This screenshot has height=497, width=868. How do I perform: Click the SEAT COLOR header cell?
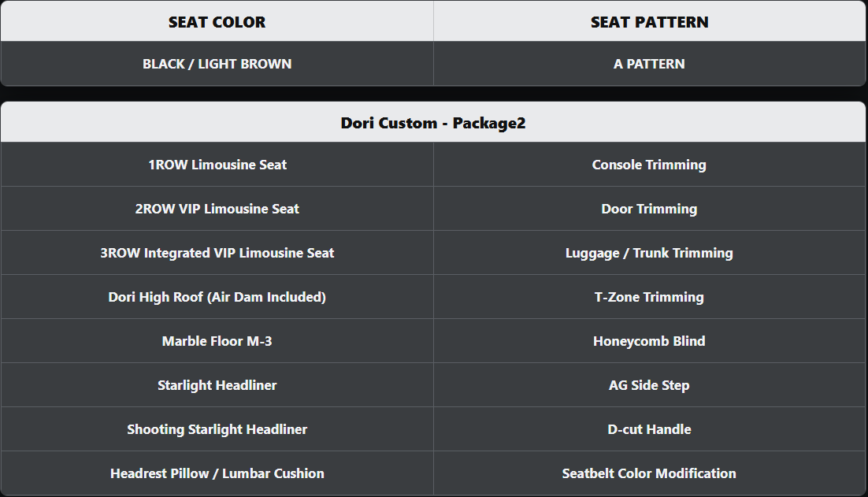217,22
